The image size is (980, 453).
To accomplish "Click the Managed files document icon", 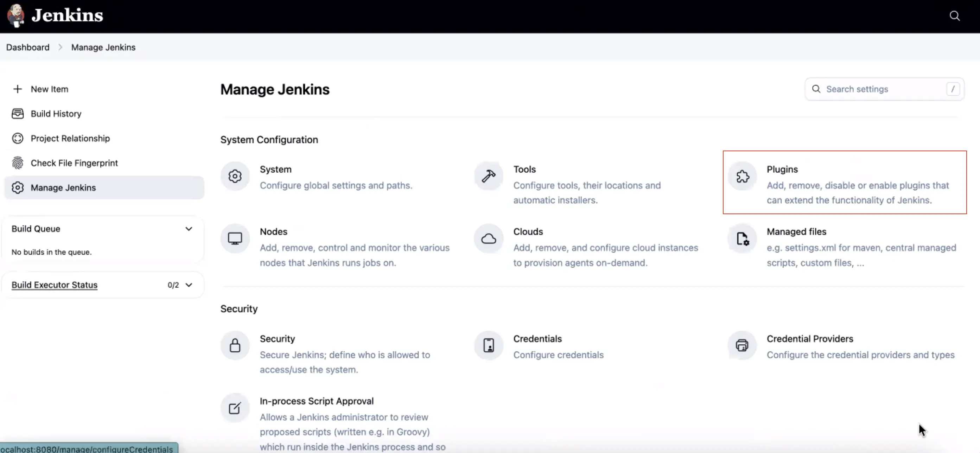I will (x=742, y=238).
